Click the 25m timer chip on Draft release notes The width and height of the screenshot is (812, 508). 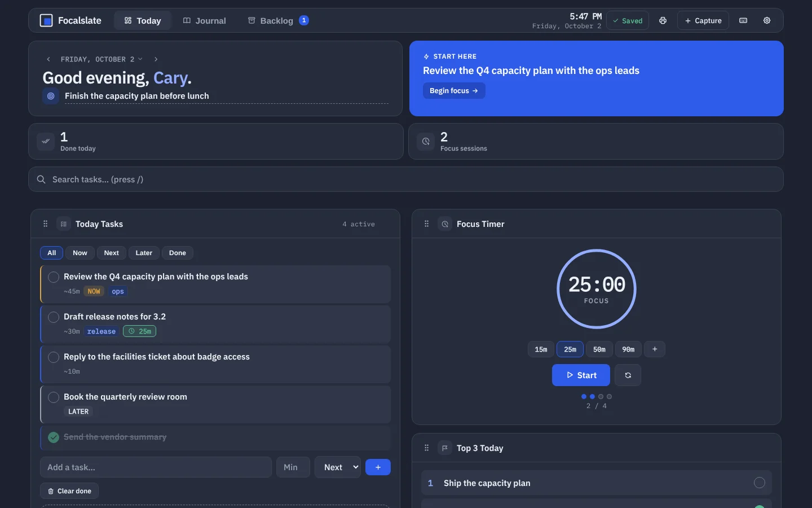click(140, 331)
